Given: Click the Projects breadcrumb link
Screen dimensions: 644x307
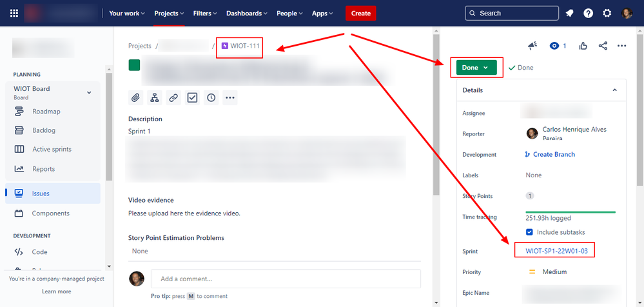Looking at the screenshot, I should coord(140,46).
